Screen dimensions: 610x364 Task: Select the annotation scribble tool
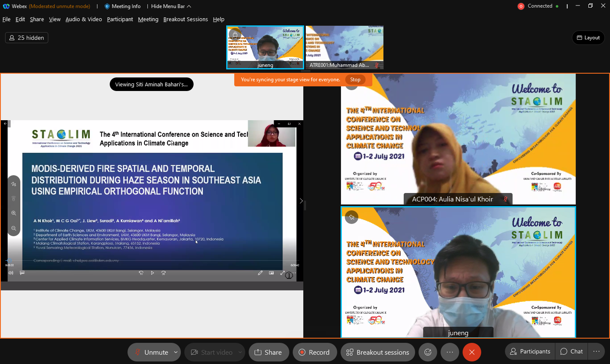tap(14, 184)
